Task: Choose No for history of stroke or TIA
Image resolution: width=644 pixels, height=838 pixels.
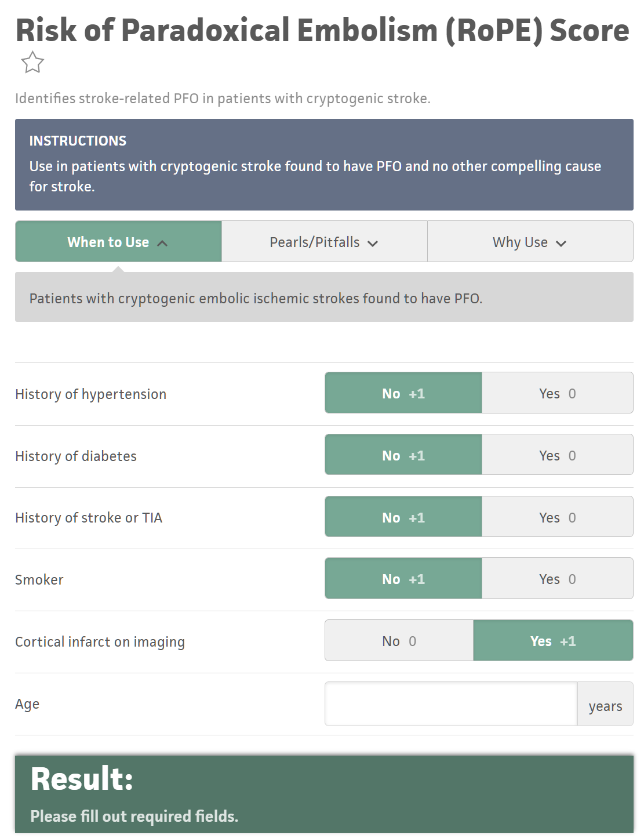Action: 403,517
